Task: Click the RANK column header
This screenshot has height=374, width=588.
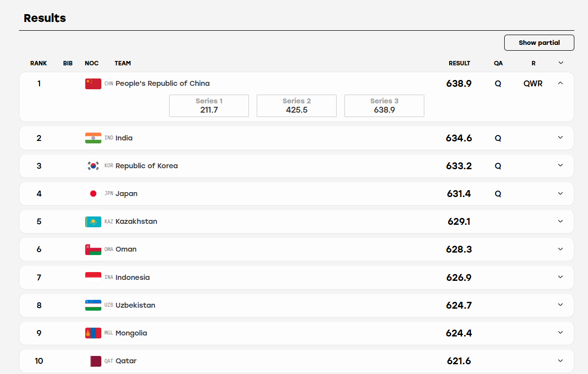Action: pyautogui.click(x=38, y=63)
